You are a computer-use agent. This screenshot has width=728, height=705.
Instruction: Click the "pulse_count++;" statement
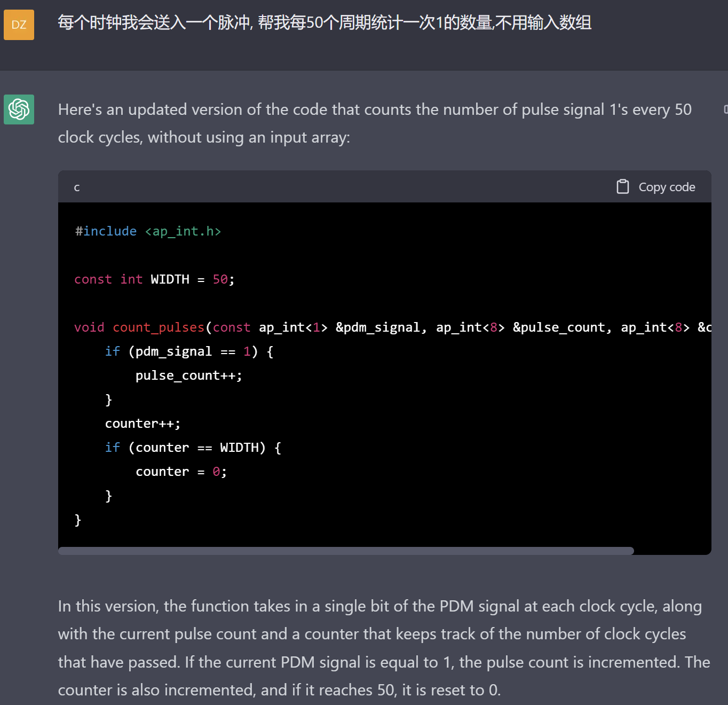pos(188,375)
